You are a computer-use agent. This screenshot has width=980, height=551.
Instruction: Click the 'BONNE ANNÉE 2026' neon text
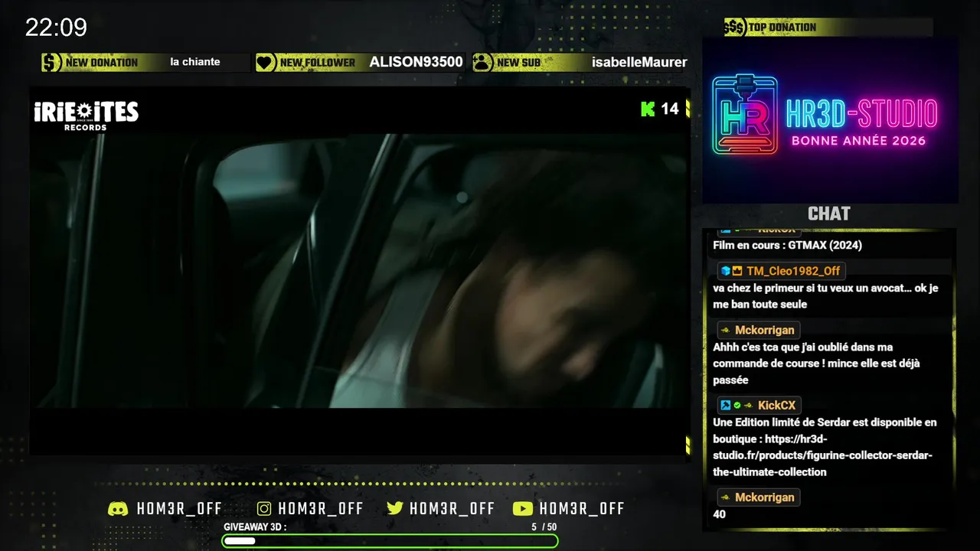click(858, 141)
